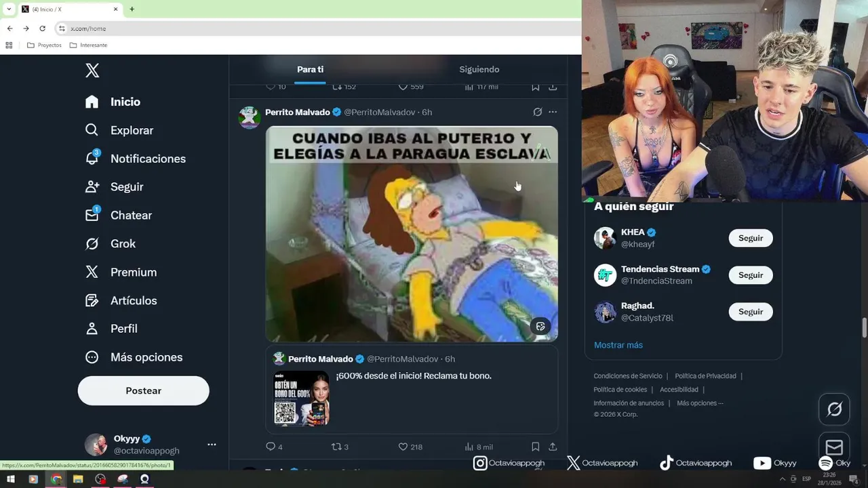View analytics showing 8 mil views
The image size is (868, 488).
(x=478, y=447)
